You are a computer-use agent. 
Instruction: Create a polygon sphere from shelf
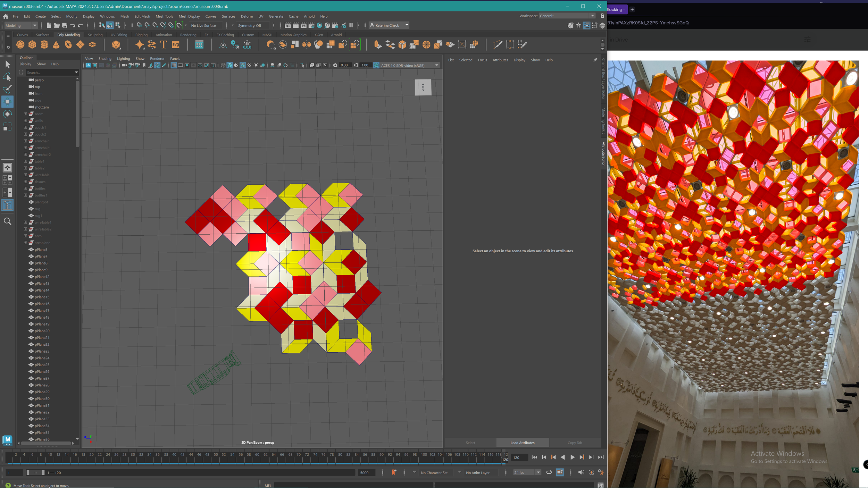20,44
